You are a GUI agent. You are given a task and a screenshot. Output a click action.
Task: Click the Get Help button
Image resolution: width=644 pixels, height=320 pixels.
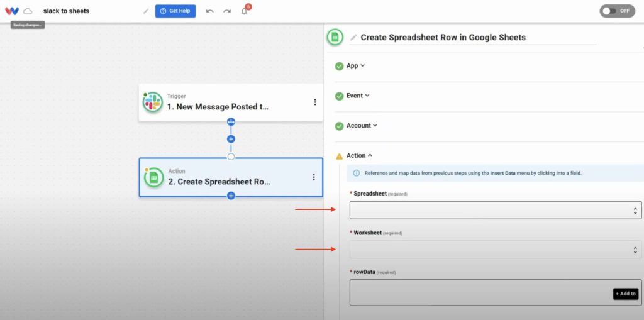tap(175, 11)
